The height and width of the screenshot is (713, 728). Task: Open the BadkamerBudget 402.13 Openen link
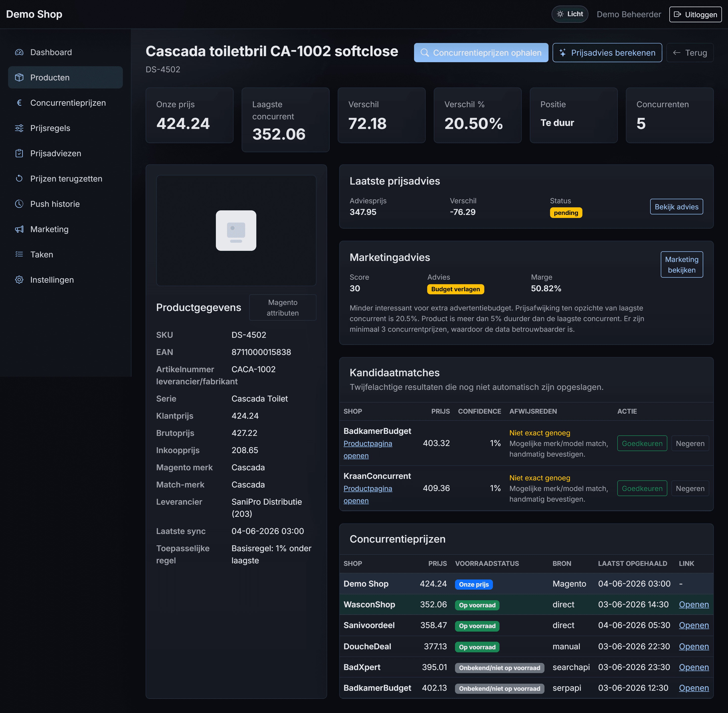(x=694, y=688)
